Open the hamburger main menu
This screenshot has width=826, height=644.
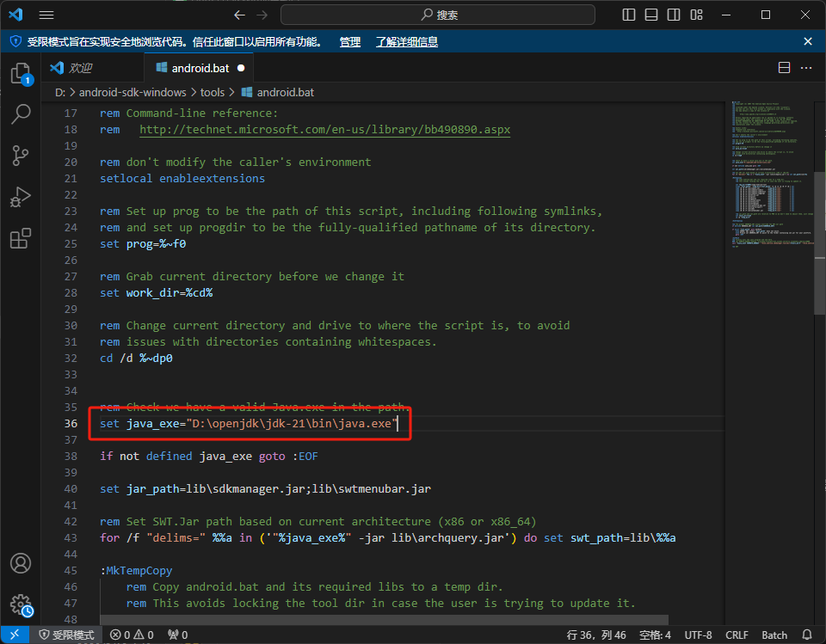point(46,15)
